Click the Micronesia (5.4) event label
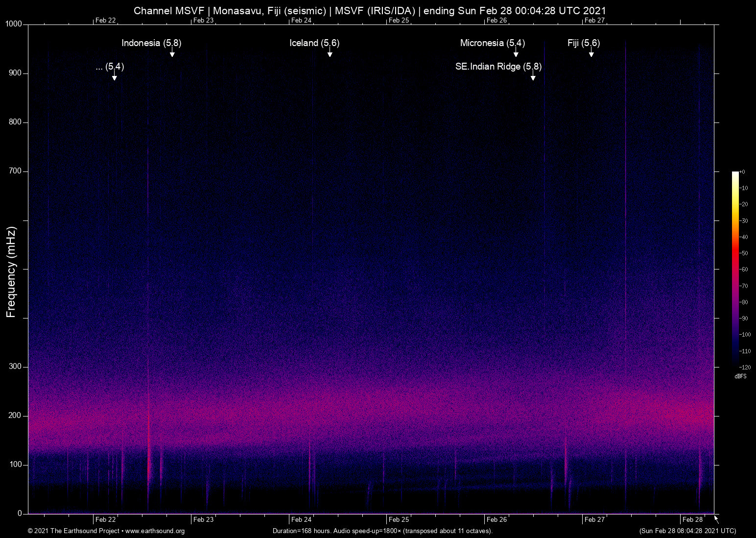The height and width of the screenshot is (538, 756). 492,43
